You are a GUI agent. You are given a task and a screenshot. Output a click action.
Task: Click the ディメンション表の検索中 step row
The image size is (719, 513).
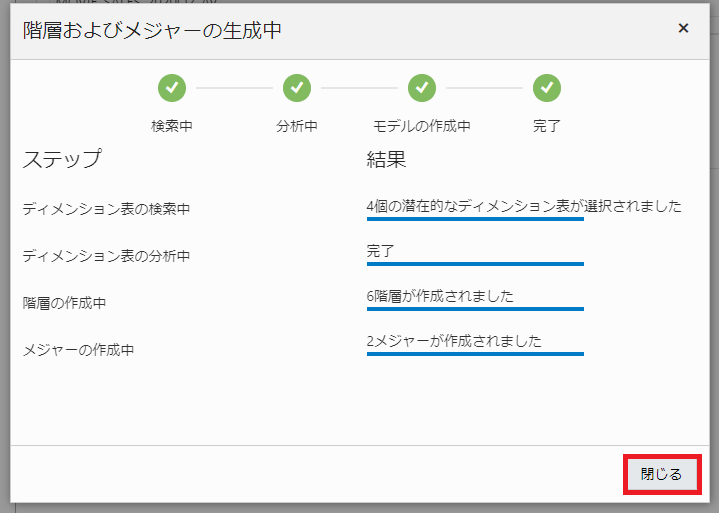(x=106, y=209)
